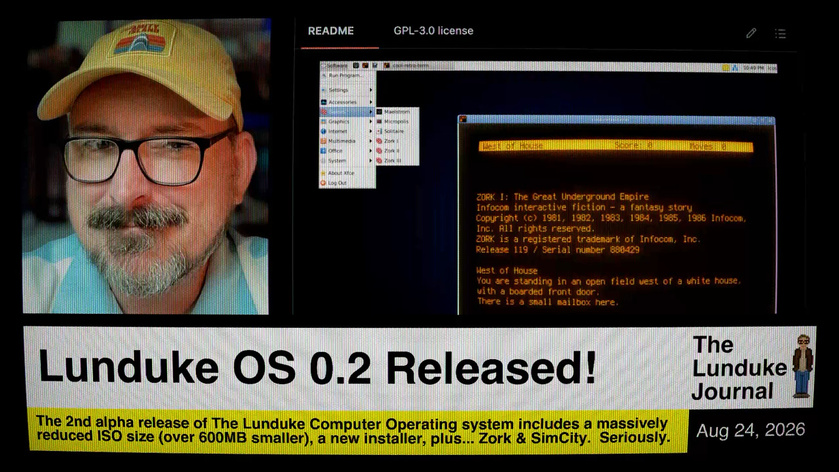This screenshot has width=839, height=472.
Task: Click the "Aug 24, 2026" date
Action: point(750,430)
